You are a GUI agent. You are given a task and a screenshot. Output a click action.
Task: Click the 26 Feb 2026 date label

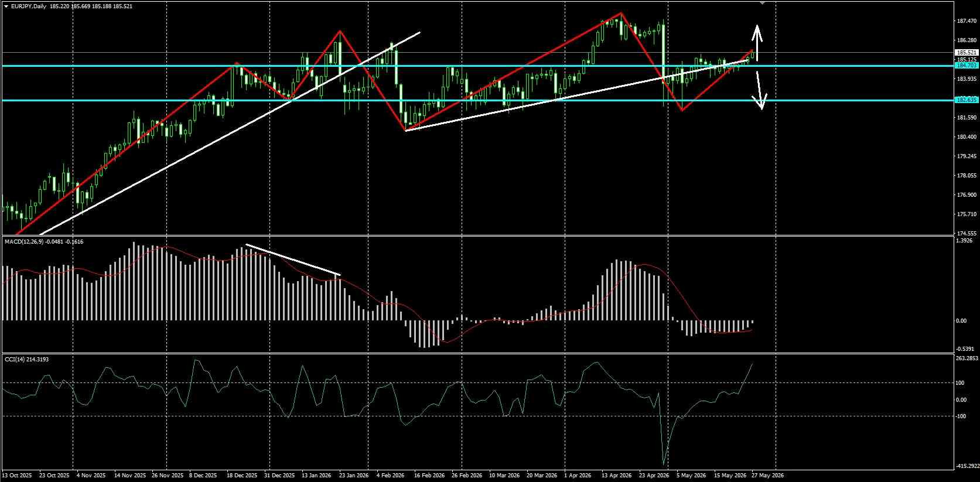[466, 476]
